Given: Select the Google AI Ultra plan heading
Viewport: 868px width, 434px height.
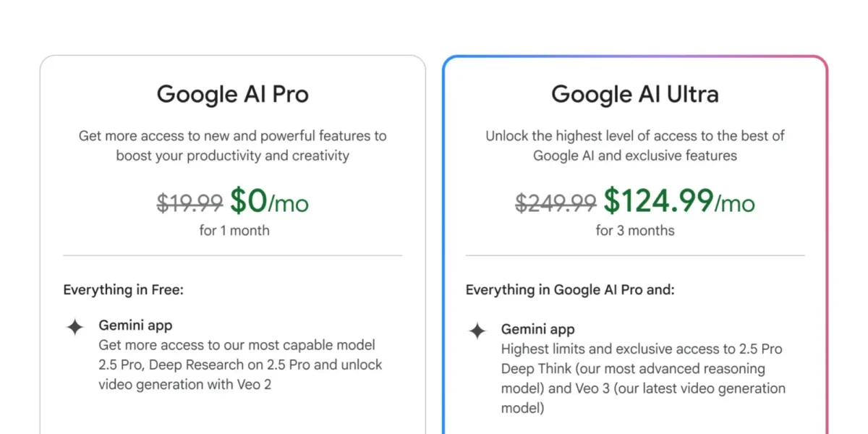Looking at the screenshot, I should point(635,94).
